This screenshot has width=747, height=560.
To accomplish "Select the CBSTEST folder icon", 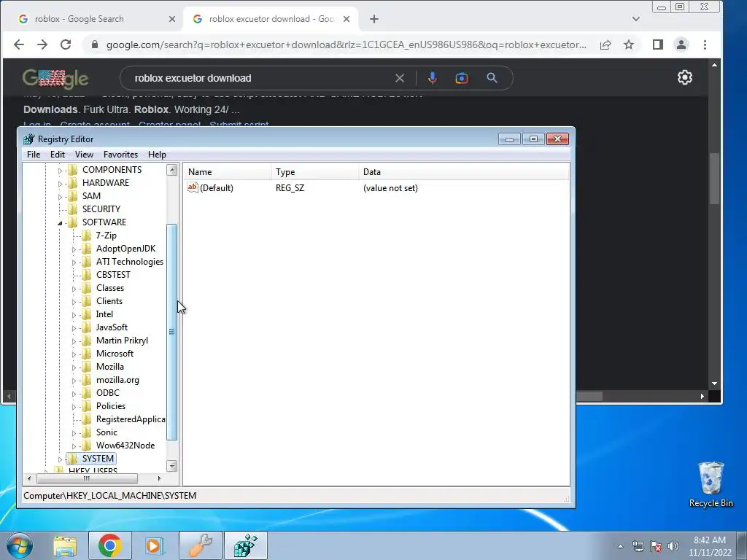I will pos(87,275).
